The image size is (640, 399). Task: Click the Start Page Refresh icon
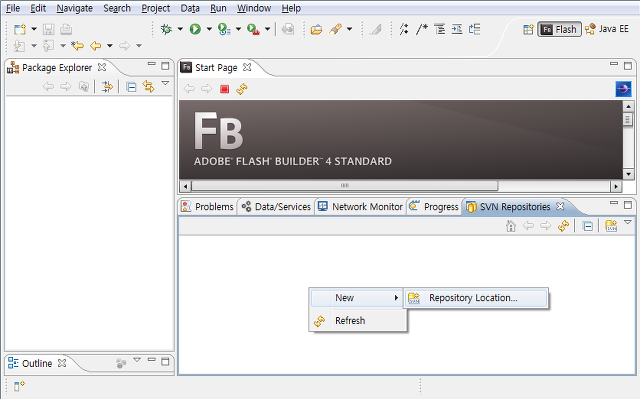pyautogui.click(x=242, y=89)
